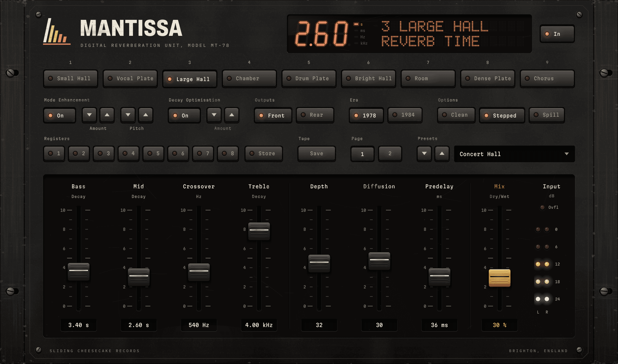Viewport: 618px width, 364px height.
Task: Switch to Page 2
Action: pos(390,154)
